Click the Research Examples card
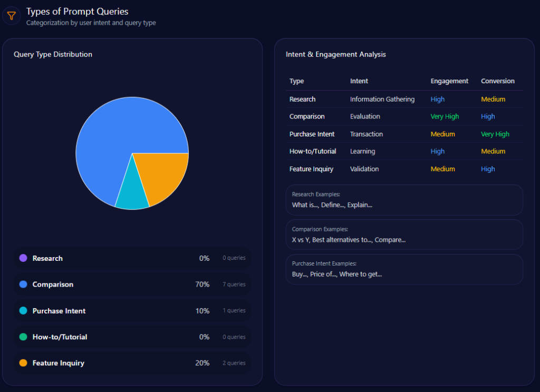 [404, 200]
